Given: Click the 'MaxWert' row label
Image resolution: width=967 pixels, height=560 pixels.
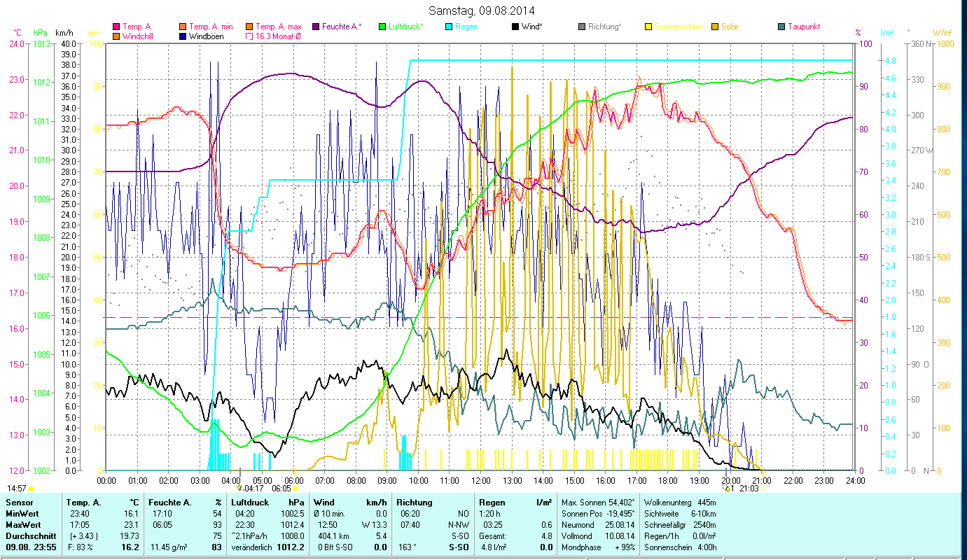Looking at the screenshot, I should [24, 525].
